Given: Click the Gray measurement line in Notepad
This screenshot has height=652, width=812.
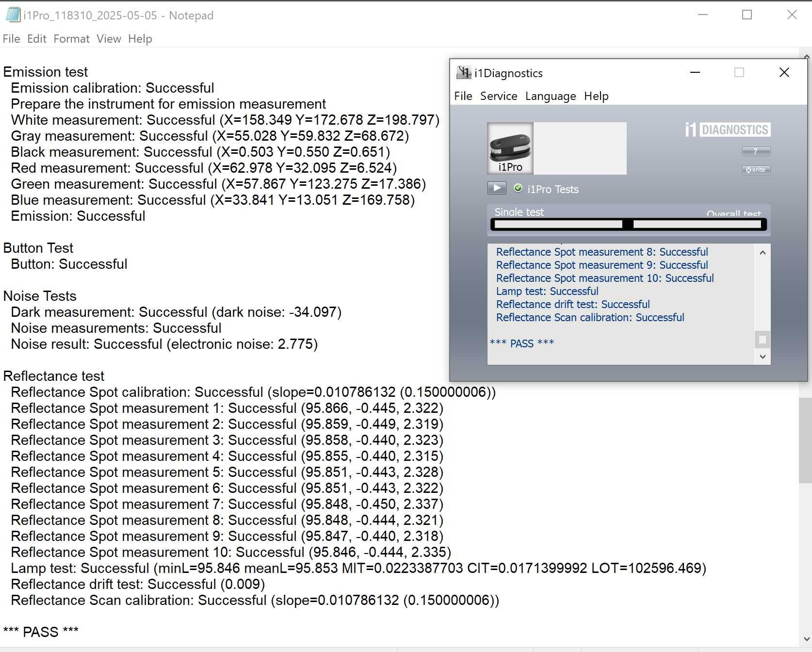Looking at the screenshot, I should pos(210,136).
